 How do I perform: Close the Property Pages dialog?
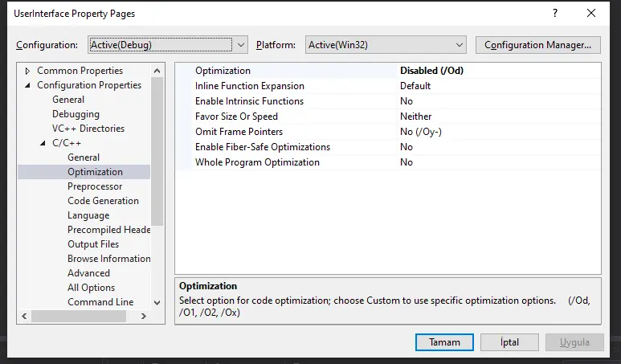[592, 14]
